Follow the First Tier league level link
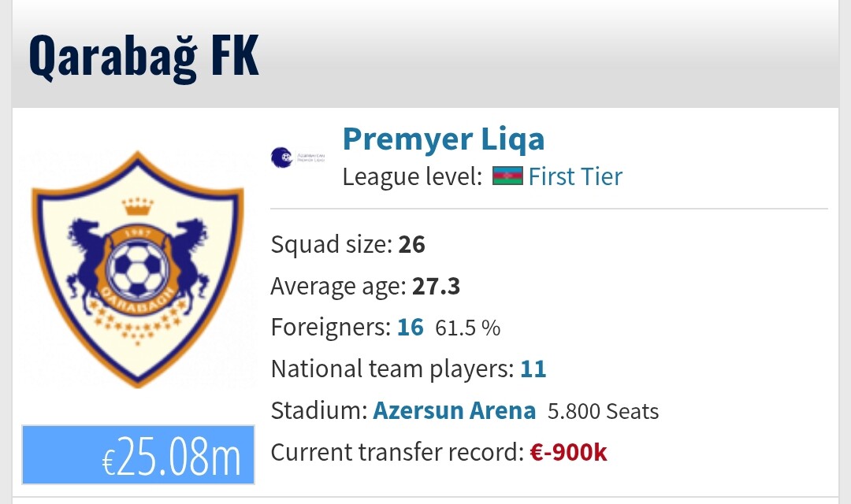The height and width of the screenshot is (504, 851). (x=575, y=177)
